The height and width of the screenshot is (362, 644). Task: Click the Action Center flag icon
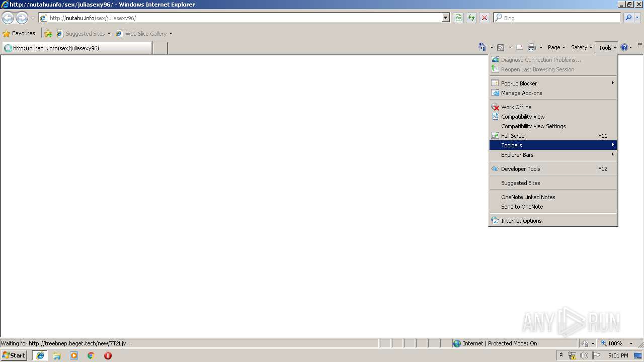pyautogui.click(x=596, y=355)
